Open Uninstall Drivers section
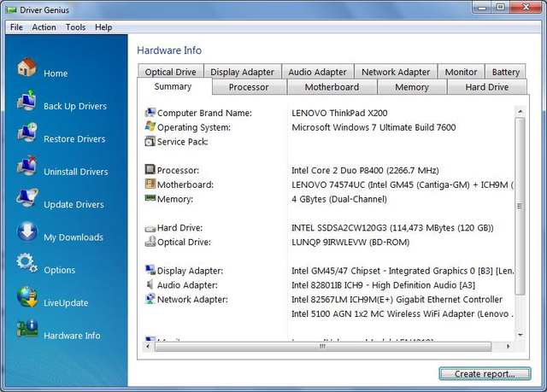 [x=76, y=172]
